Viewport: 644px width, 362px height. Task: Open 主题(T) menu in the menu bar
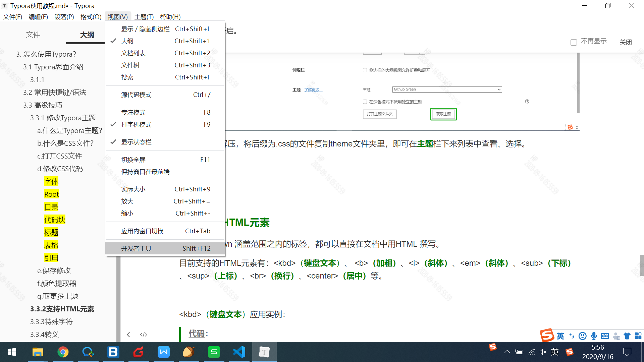point(144,17)
